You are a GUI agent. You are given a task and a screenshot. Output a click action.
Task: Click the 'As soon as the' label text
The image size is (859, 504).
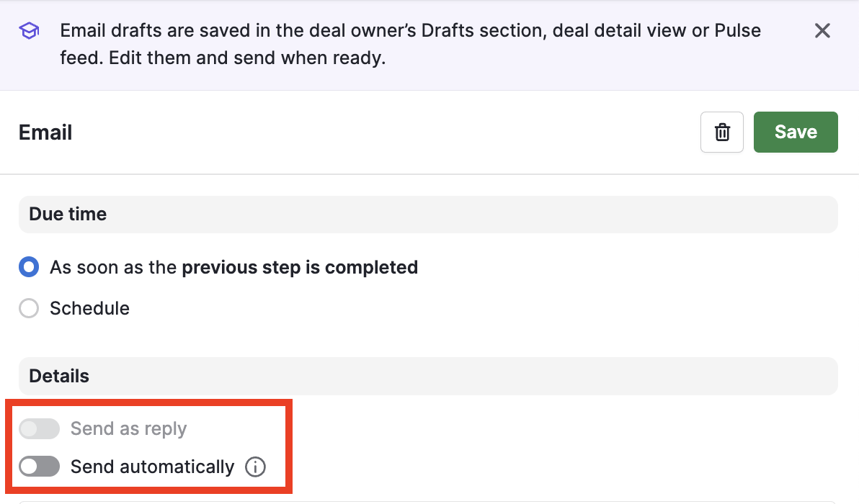click(x=113, y=268)
